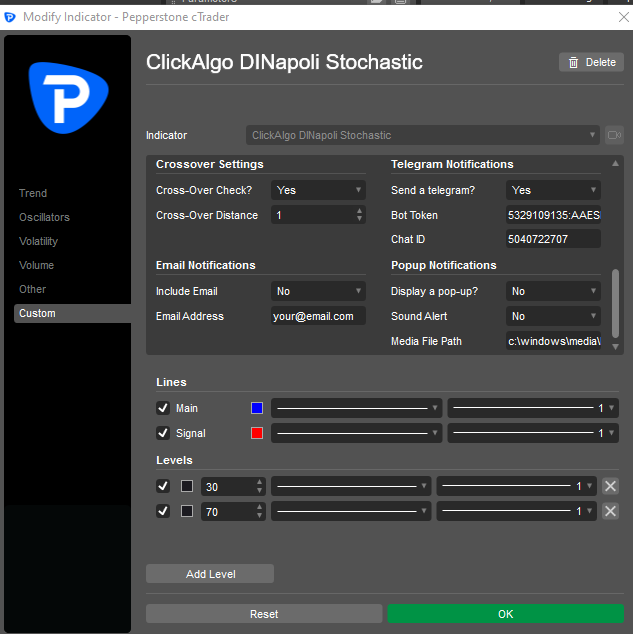
Task: Change level 30 color swatch
Action: (x=187, y=486)
